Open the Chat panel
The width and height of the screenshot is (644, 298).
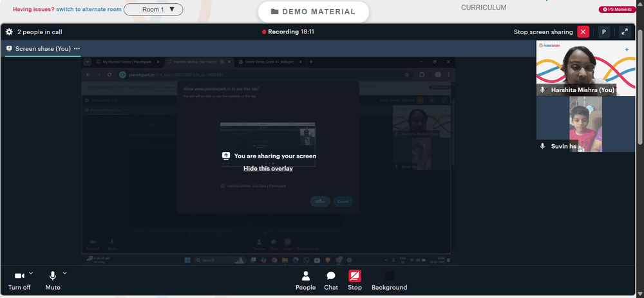click(x=331, y=281)
